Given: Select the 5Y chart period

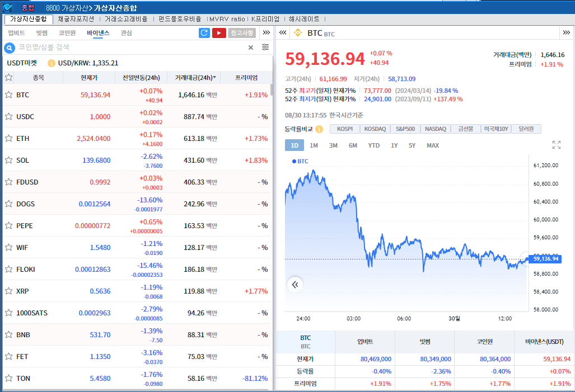Looking at the screenshot, I should (412, 145).
